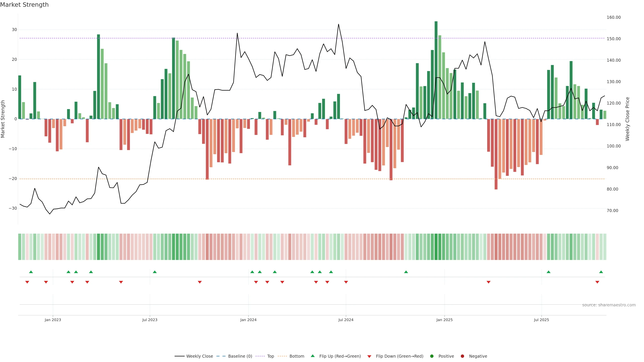Image resolution: width=644 pixels, height=362 pixels.
Task: Click the Negative red circle legend icon
Action: point(462,356)
